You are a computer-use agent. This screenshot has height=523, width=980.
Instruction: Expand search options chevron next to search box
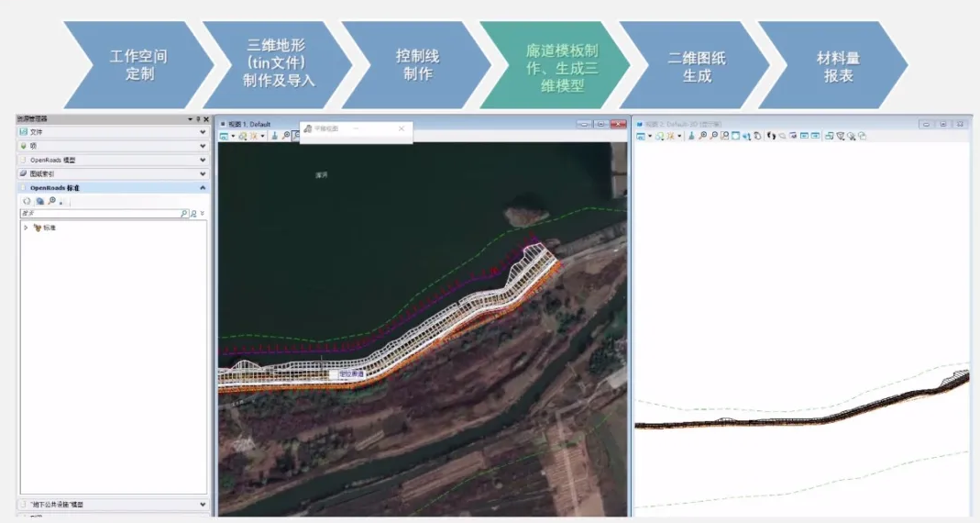pos(202,214)
